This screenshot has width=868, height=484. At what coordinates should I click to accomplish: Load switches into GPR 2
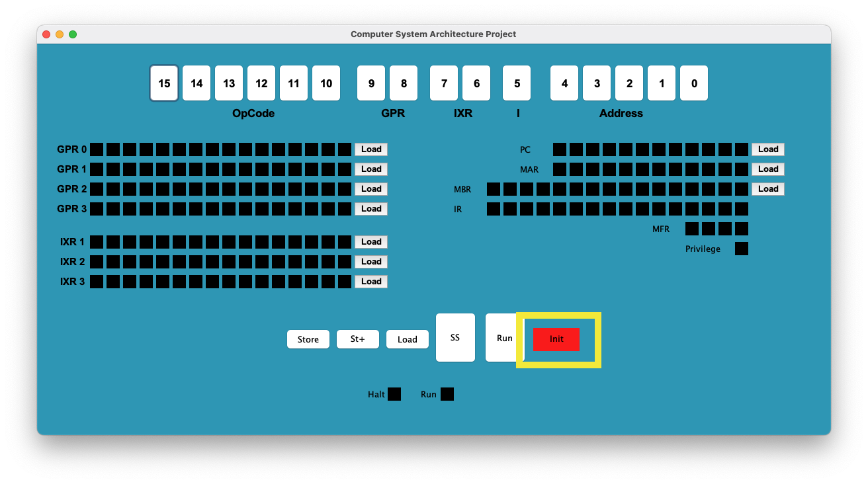[371, 189]
